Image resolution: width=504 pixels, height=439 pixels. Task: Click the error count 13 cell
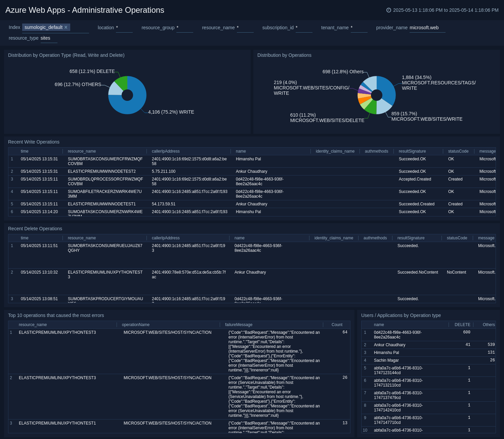(x=345, y=423)
